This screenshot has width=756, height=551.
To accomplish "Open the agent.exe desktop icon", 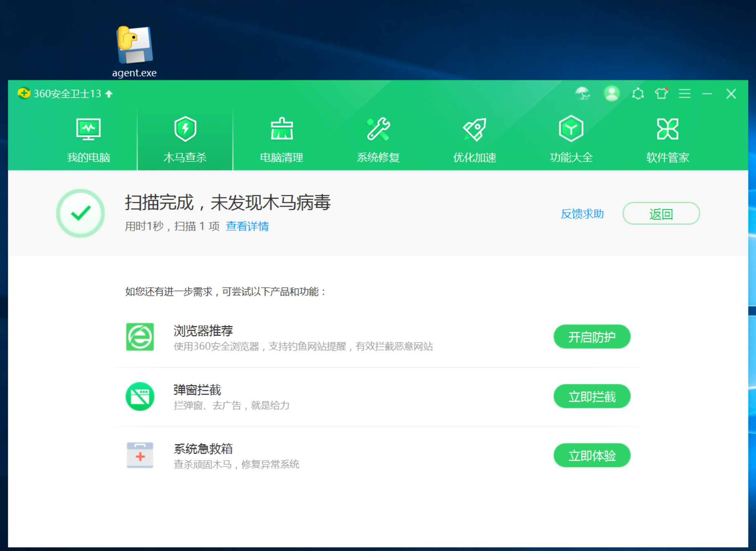I will click(x=134, y=52).
